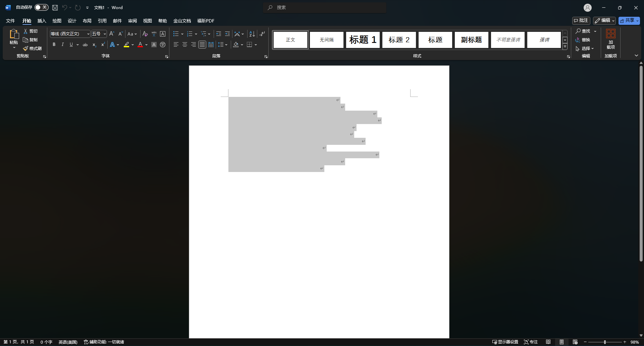Click the Sort A-Z icon
644x346 pixels.
pyautogui.click(x=252, y=34)
